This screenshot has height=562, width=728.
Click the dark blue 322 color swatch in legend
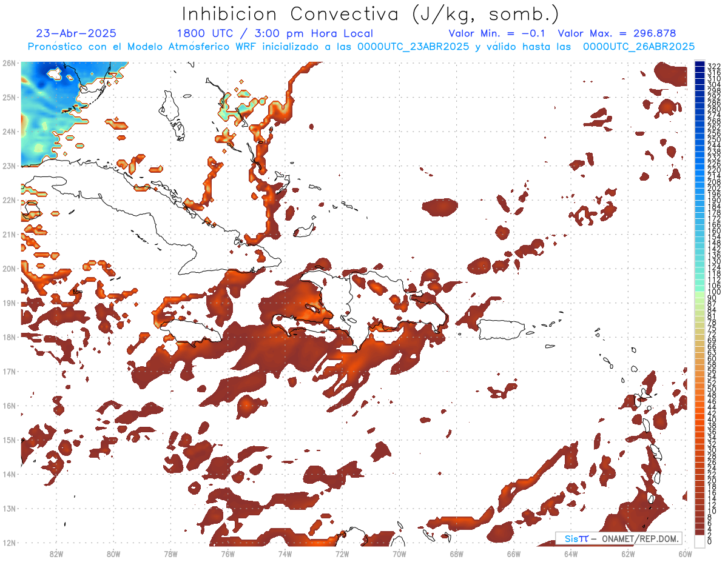pyautogui.click(x=700, y=64)
